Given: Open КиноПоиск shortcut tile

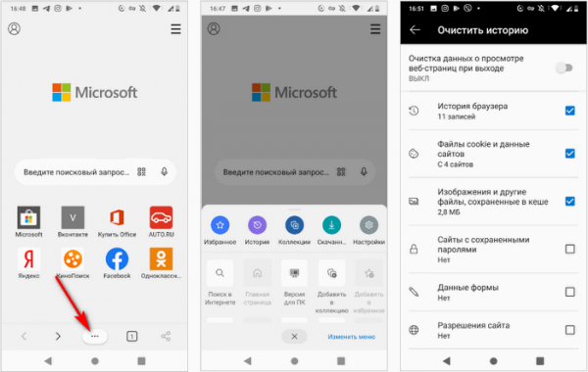Looking at the screenshot, I should click(x=73, y=263).
